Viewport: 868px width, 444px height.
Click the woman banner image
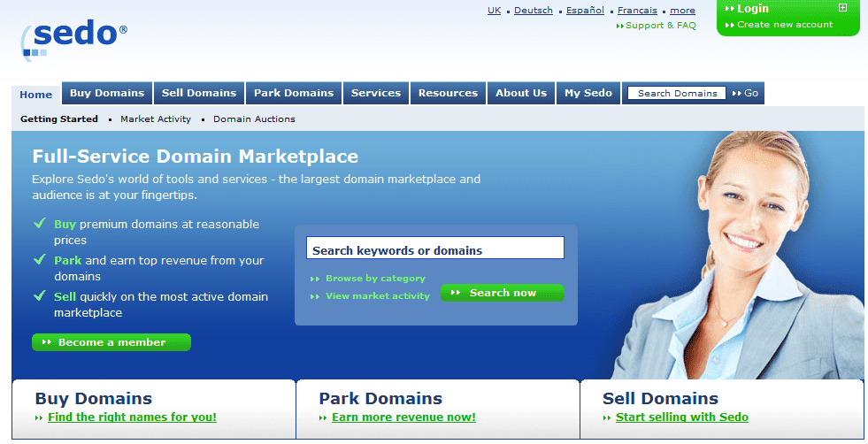coord(736,255)
